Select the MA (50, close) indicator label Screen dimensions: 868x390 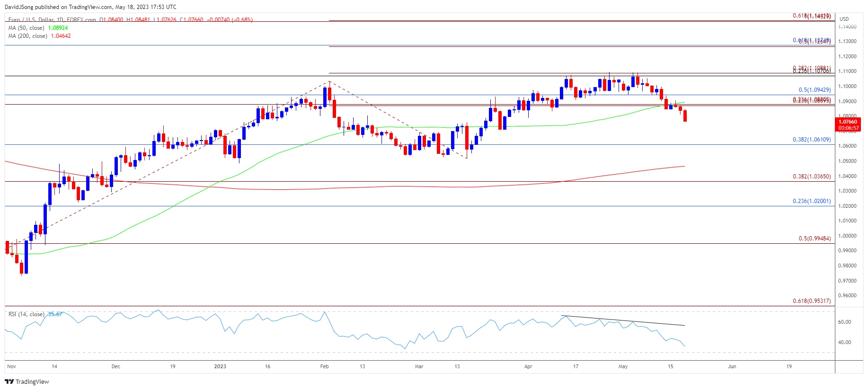click(27, 28)
